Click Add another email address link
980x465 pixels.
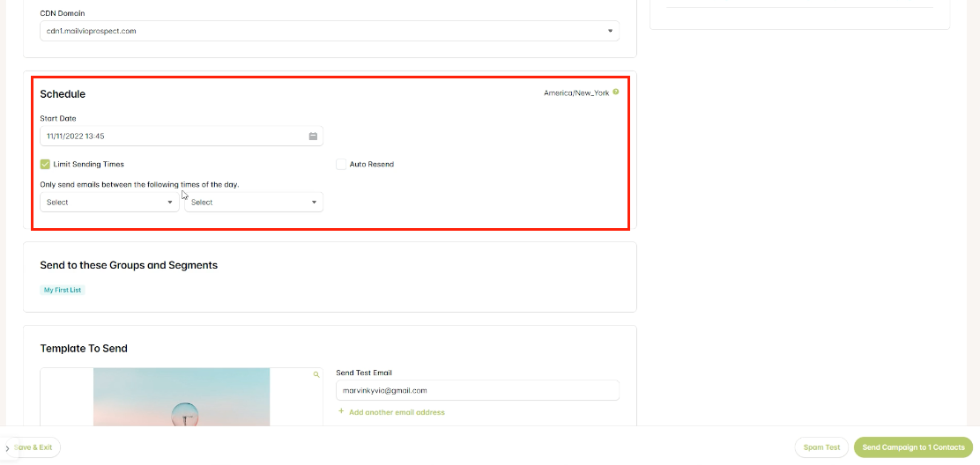[x=391, y=412]
